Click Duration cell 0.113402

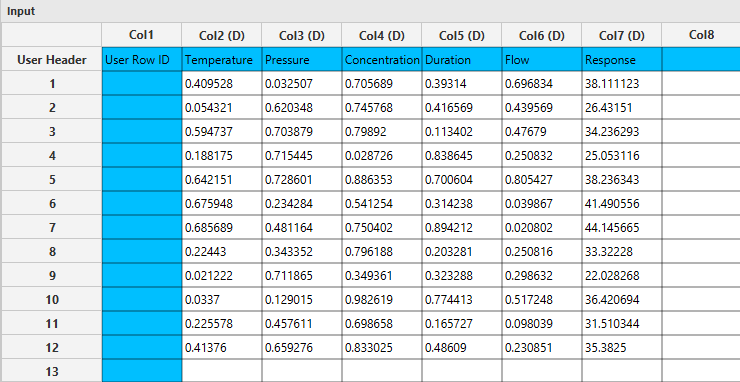click(x=462, y=131)
